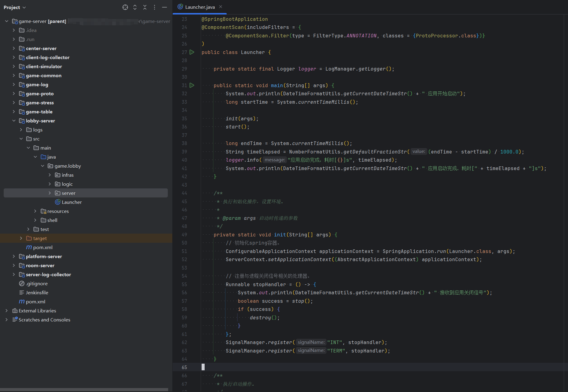
Task: Click the External Libraries icon
Action: click(15, 311)
